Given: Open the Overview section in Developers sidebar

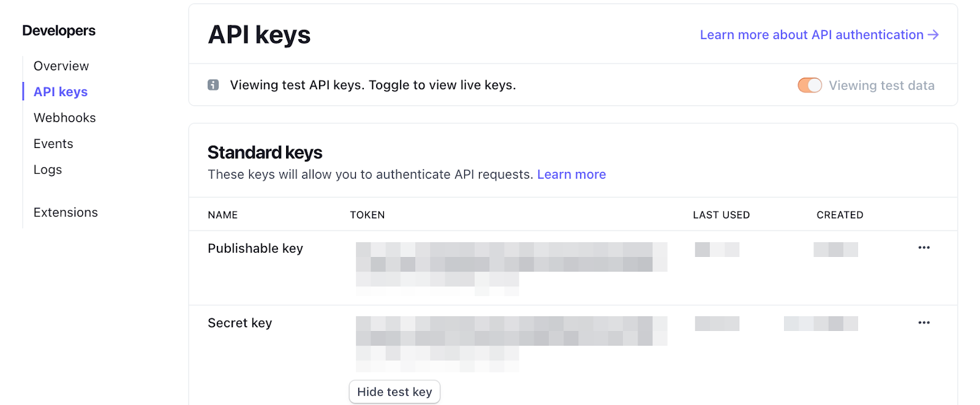Looking at the screenshot, I should tap(61, 66).
